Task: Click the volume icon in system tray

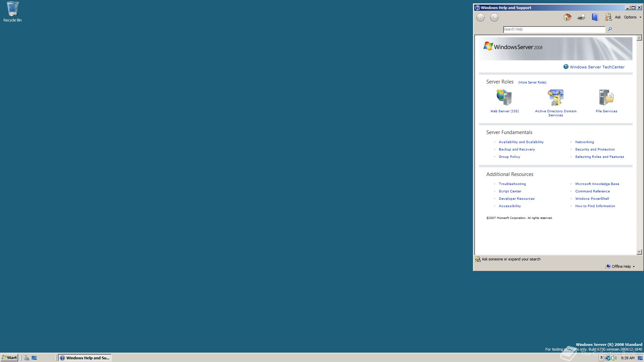Action: click(x=614, y=358)
